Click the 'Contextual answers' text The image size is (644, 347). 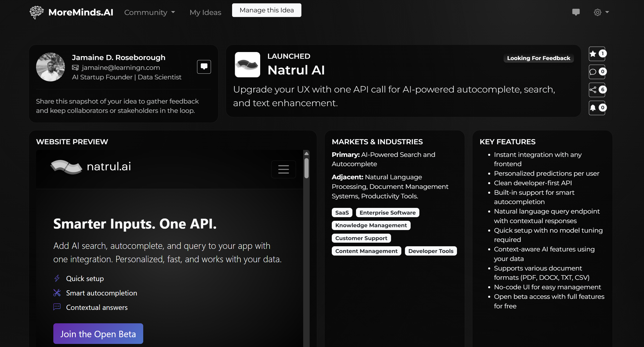[x=97, y=307]
